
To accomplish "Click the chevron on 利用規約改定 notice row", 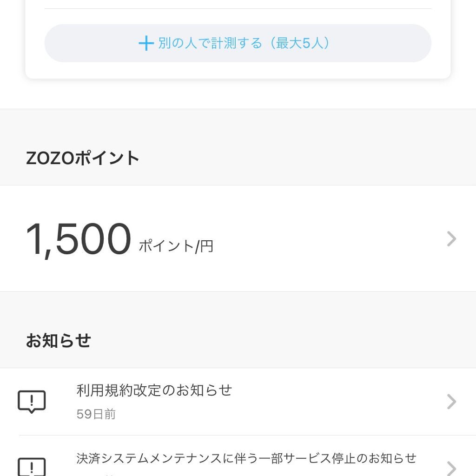I will pyautogui.click(x=451, y=402).
